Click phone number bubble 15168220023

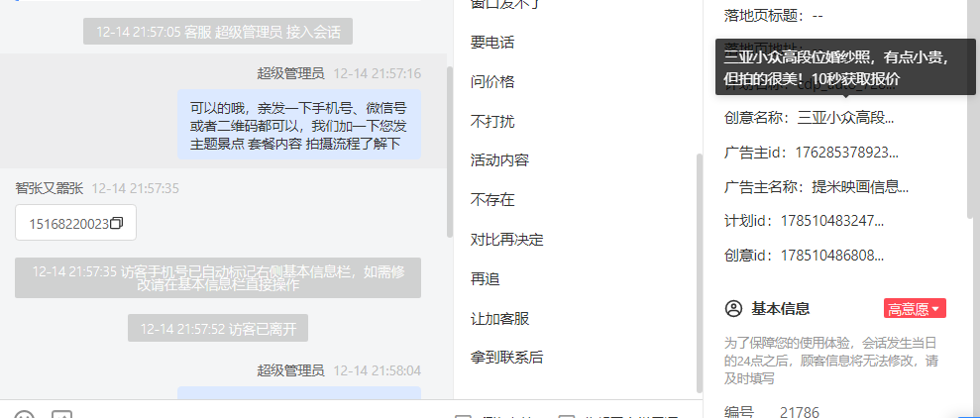tap(75, 223)
